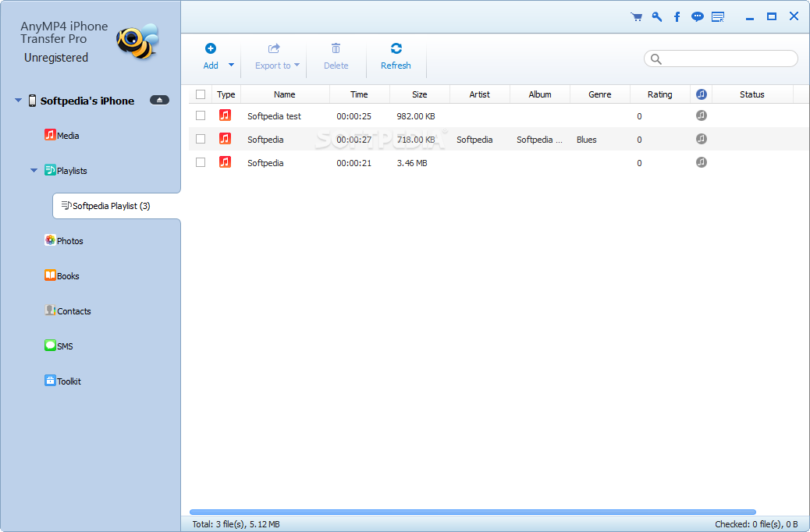Open the feedback chat bubble icon
The height and width of the screenshot is (532, 810).
click(698, 17)
